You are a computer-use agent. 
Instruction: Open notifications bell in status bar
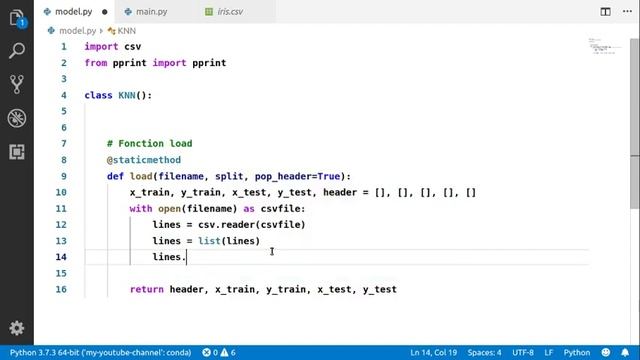tap(625, 352)
